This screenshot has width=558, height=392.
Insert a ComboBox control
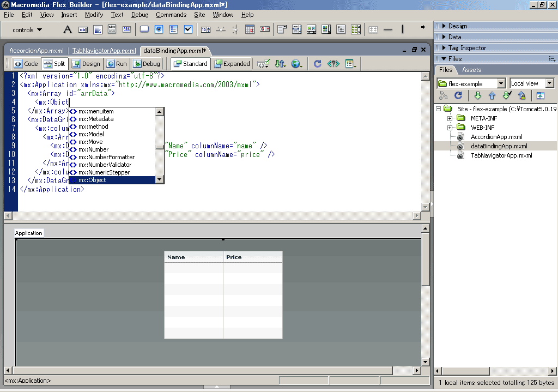pos(282,29)
